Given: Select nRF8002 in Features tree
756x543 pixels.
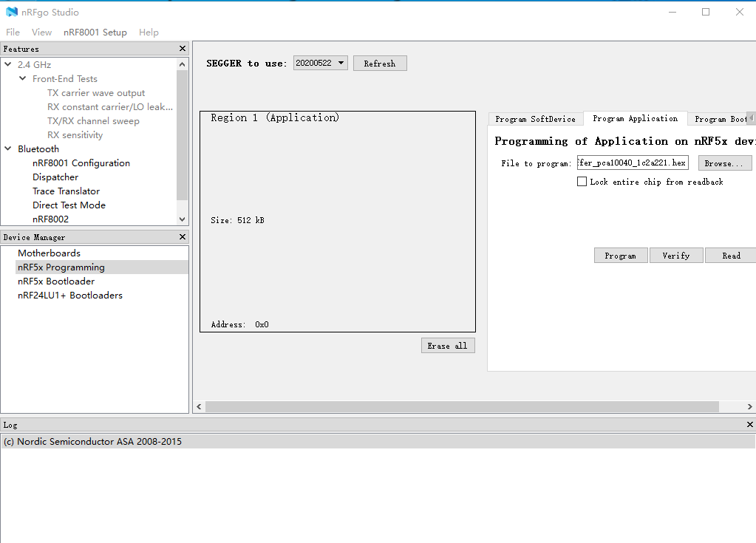Looking at the screenshot, I should pyautogui.click(x=51, y=219).
